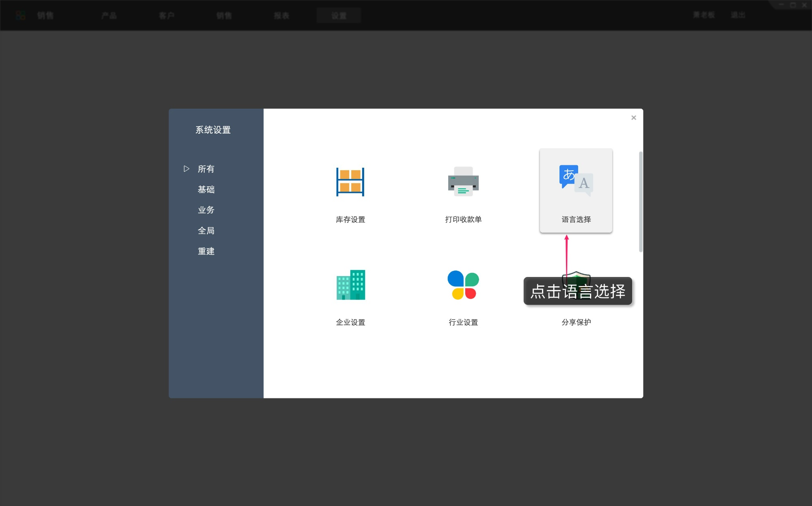
Task: Select 基础 in the settings sidebar
Action: click(206, 189)
